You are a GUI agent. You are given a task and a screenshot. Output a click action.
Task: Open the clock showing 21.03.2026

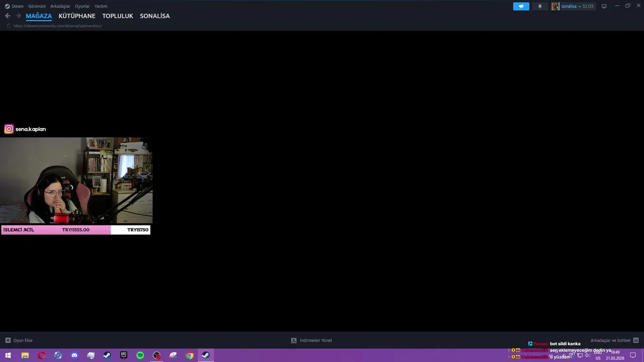tap(615, 355)
